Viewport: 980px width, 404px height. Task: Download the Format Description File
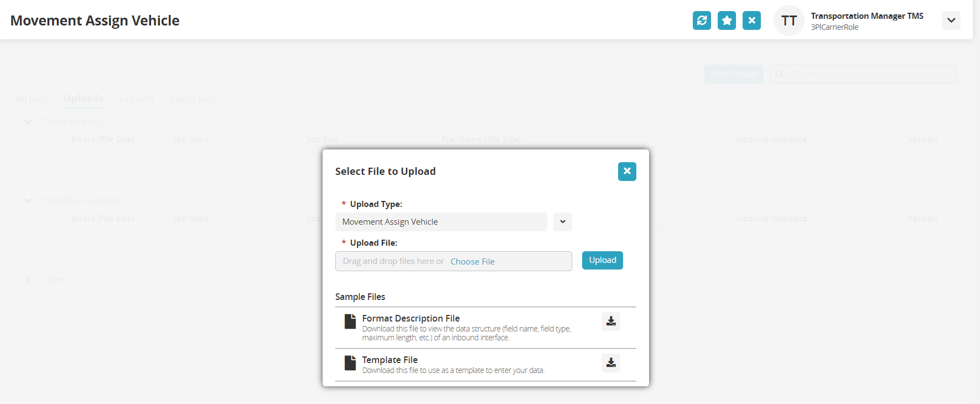pos(611,322)
